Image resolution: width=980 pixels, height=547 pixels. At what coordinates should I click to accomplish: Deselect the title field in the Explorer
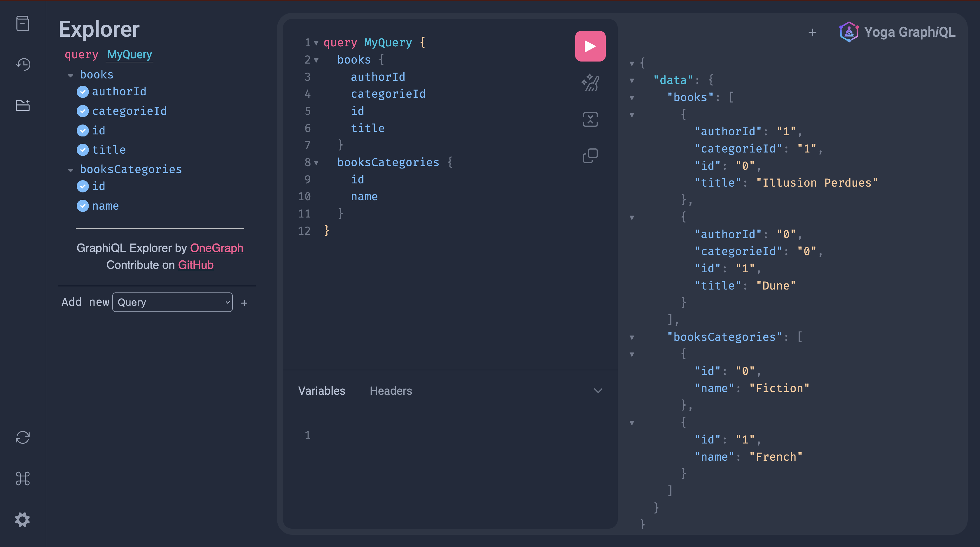click(x=83, y=150)
